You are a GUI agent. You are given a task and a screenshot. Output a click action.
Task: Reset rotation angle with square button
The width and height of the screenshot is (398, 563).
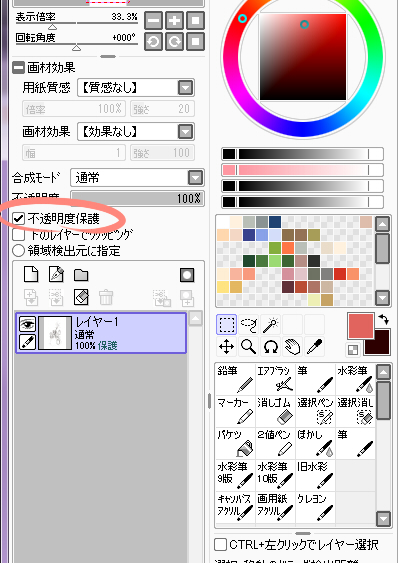[x=196, y=41]
